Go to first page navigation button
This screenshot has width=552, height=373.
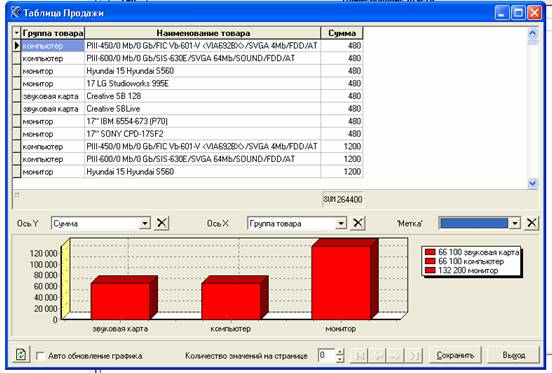(x=360, y=355)
